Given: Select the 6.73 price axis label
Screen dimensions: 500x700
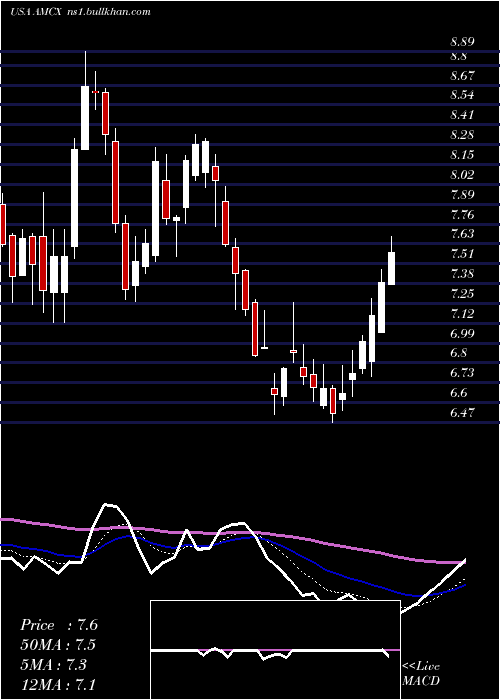Looking at the screenshot, I should point(462,372).
